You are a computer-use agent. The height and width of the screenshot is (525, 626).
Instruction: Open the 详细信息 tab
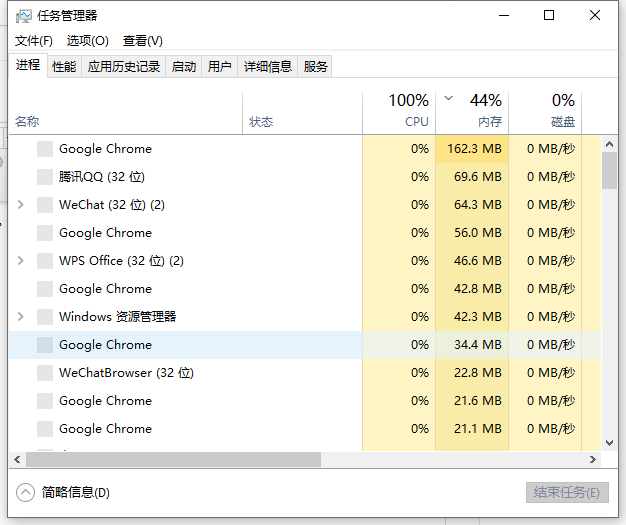(267, 67)
